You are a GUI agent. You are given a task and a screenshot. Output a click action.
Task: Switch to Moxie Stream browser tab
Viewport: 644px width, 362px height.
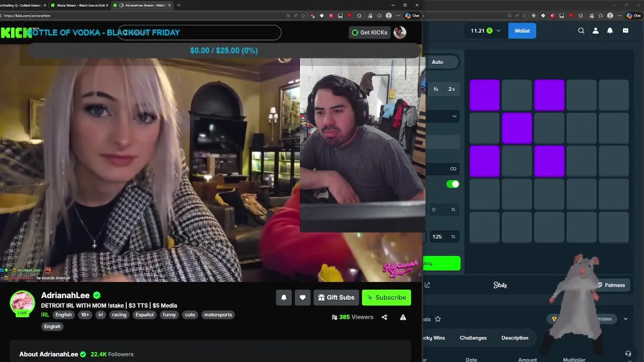pos(79,5)
